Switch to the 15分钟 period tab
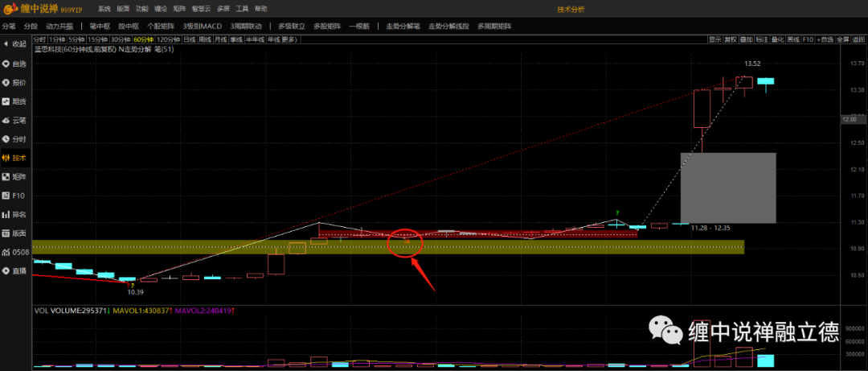Image resolution: width=868 pixels, height=371 pixels. pyautogui.click(x=97, y=39)
